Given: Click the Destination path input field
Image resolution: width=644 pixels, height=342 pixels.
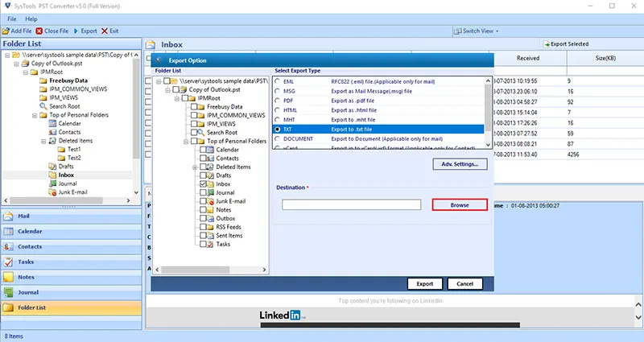Looking at the screenshot, I should [x=351, y=204].
